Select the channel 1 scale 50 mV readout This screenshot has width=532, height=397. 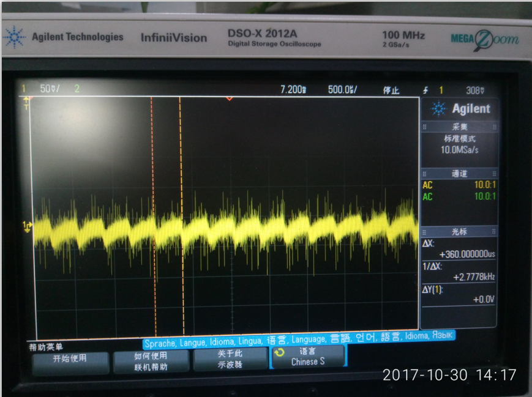(50, 89)
